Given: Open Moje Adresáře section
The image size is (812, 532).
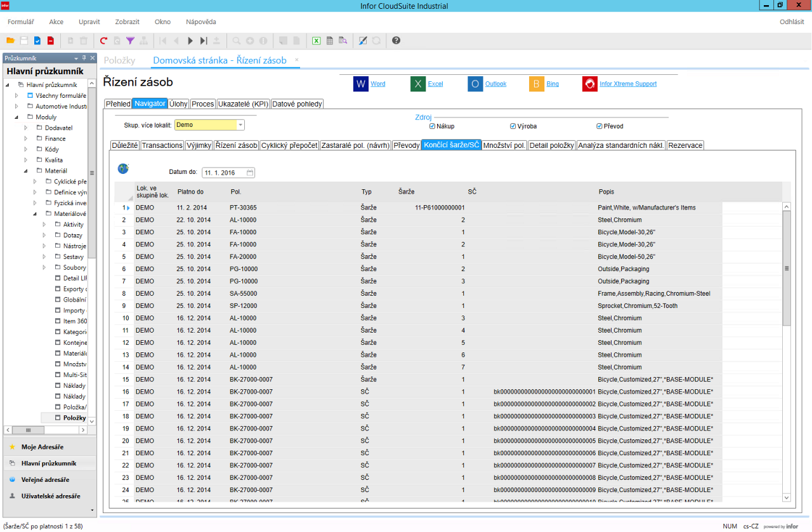Looking at the screenshot, I should (x=49, y=447).
